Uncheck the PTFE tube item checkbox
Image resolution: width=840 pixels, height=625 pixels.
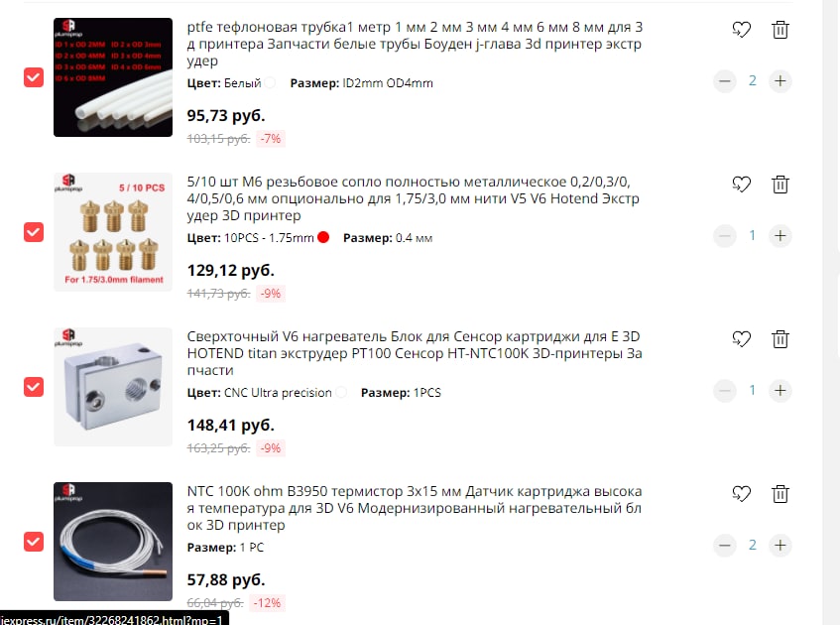coord(34,77)
